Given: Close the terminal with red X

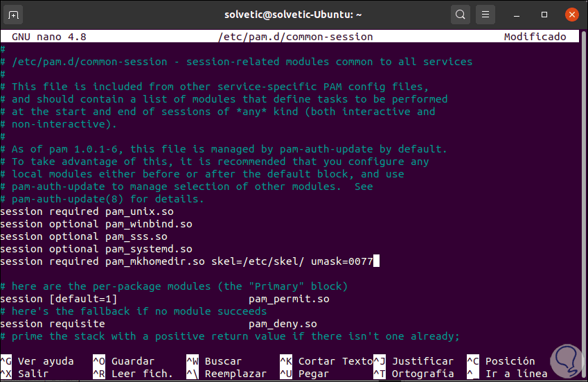Looking at the screenshot, I should [571, 14].
